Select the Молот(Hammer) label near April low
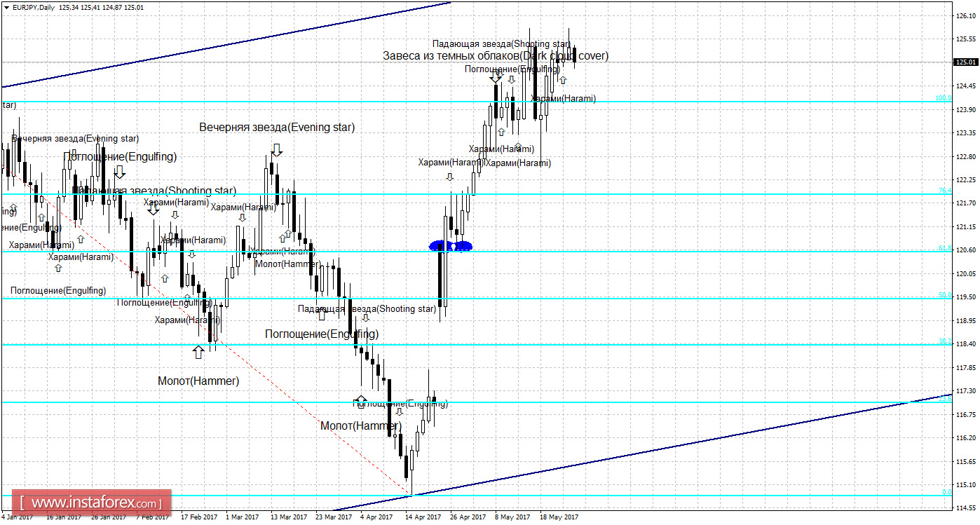The height and width of the screenshot is (525, 980). pos(360,425)
